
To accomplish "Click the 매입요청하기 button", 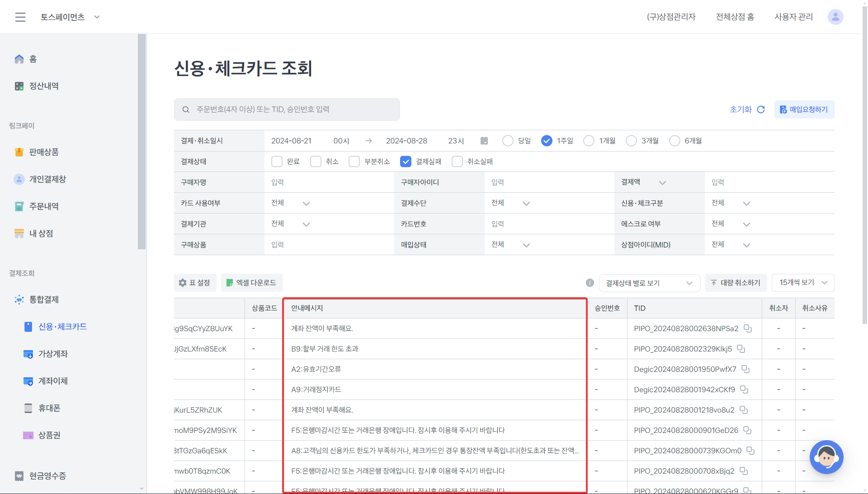I will click(x=804, y=109).
